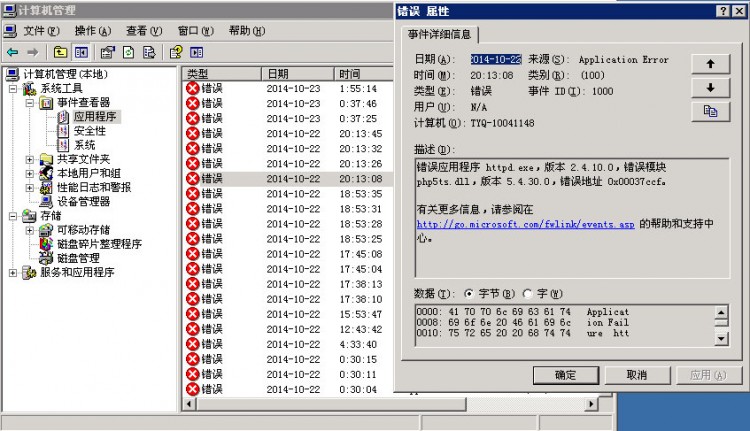The image size is (750, 431).
Task: Expand the 性能日志和警报 tree node
Action: coord(30,188)
